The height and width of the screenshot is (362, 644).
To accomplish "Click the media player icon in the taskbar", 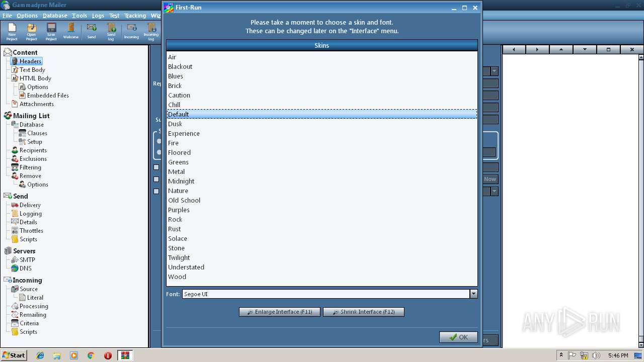I will click(x=74, y=355).
